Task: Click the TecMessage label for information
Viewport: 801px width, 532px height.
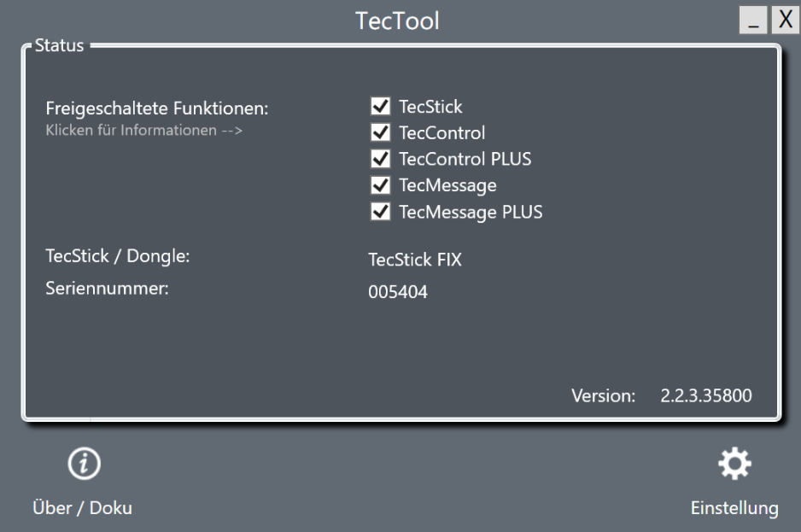Action: click(447, 185)
